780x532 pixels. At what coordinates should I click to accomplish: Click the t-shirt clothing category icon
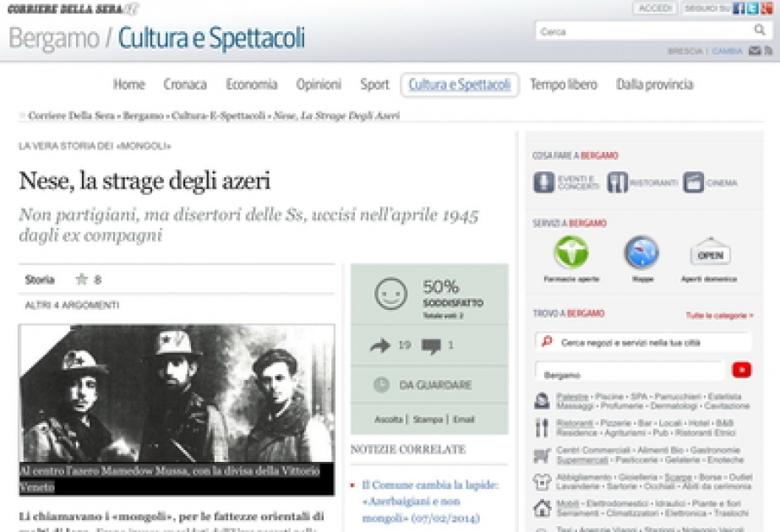coord(542,481)
